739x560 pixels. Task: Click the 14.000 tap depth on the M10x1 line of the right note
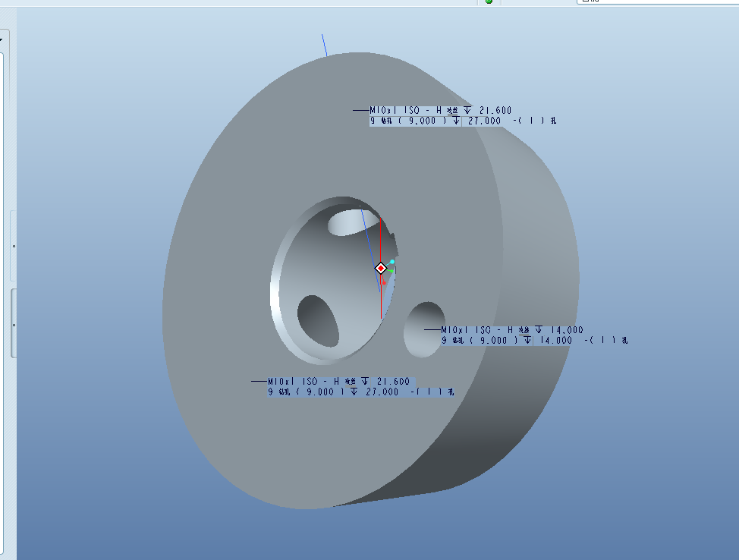[567, 330]
